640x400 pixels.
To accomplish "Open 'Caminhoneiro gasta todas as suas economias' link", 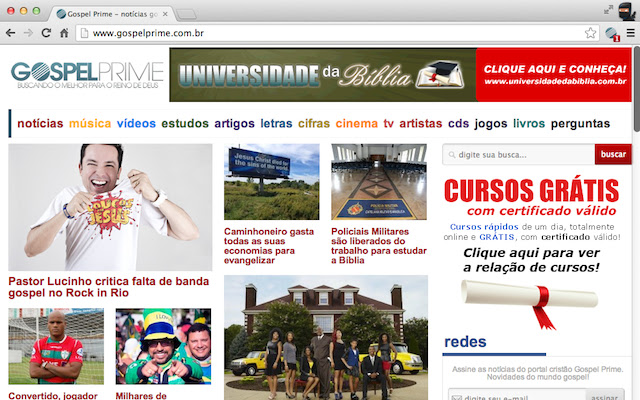I will coord(269,246).
